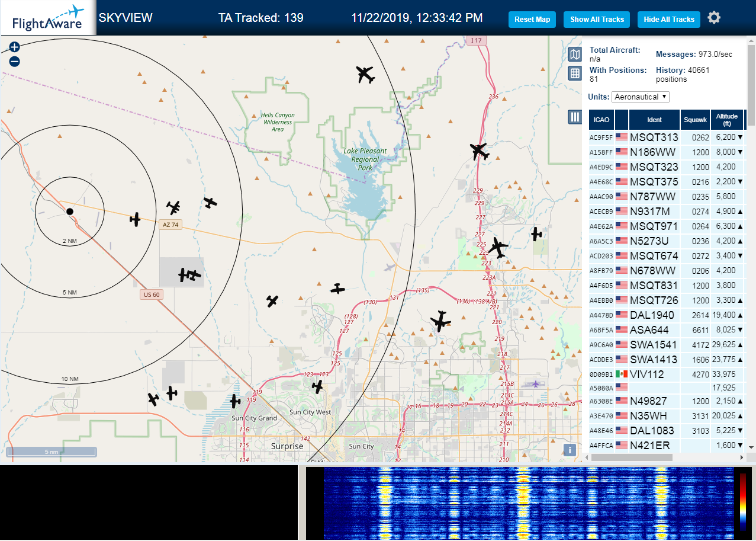Image resolution: width=756 pixels, height=541 pixels.
Task: Select flight DAL1083 in the list
Action: click(x=666, y=431)
